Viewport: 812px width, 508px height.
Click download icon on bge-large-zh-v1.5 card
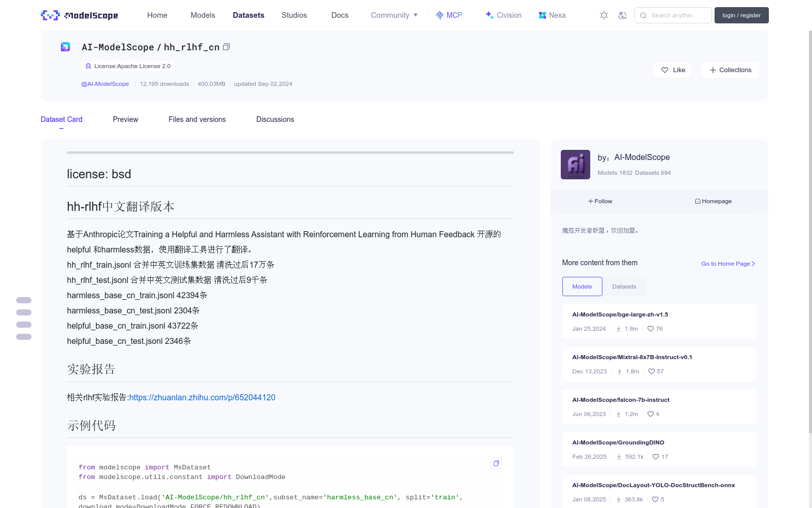tap(619, 329)
